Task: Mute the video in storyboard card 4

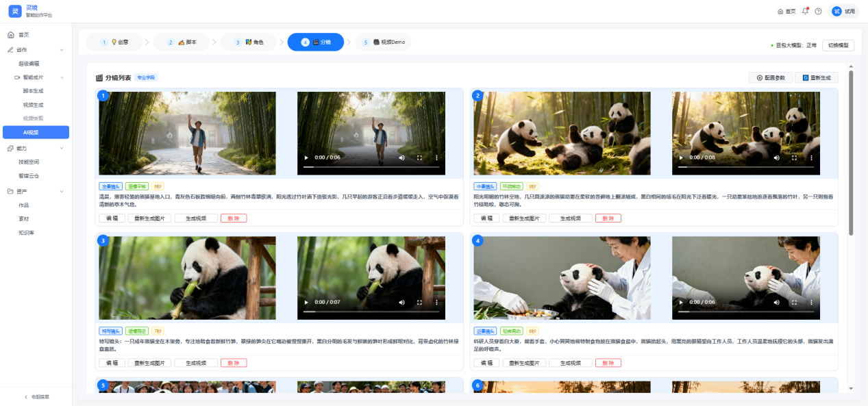Action: tap(778, 302)
